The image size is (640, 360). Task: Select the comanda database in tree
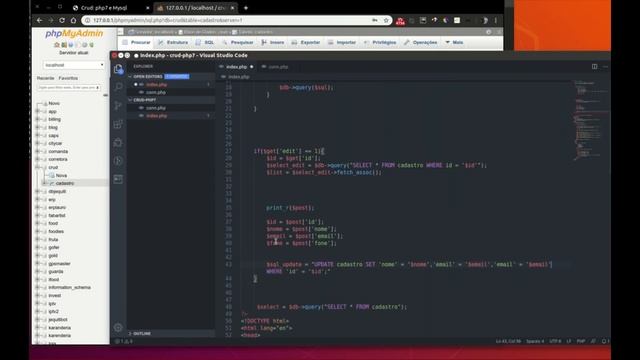click(x=58, y=151)
